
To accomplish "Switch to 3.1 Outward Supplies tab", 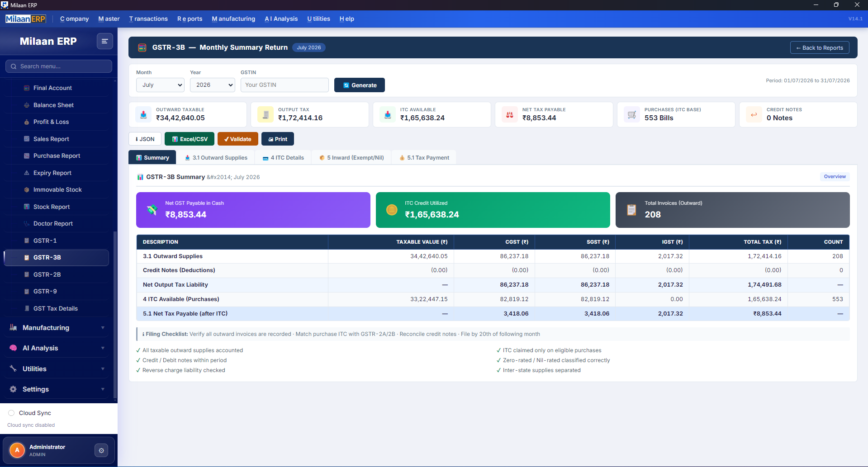I will (216, 158).
